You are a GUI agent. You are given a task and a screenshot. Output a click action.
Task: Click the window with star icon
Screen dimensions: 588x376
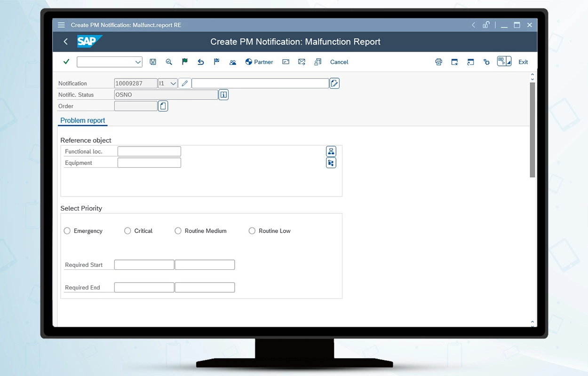tap(455, 62)
